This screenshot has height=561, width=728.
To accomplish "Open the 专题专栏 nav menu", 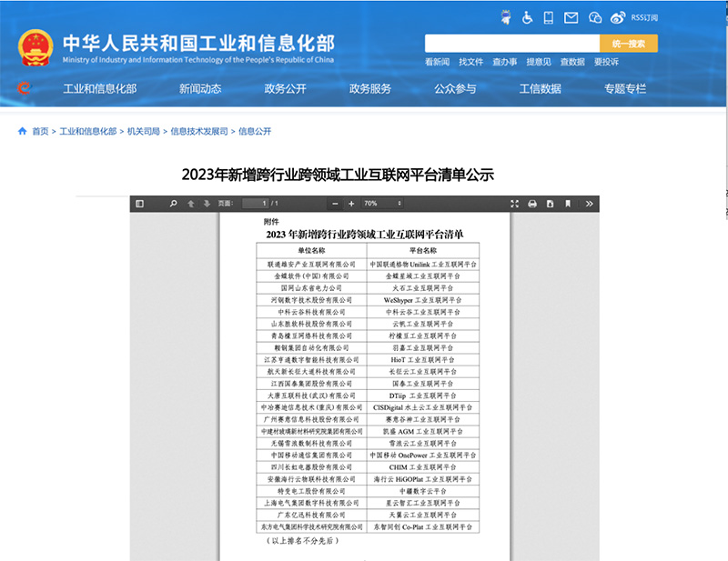I will (x=625, y=88).
